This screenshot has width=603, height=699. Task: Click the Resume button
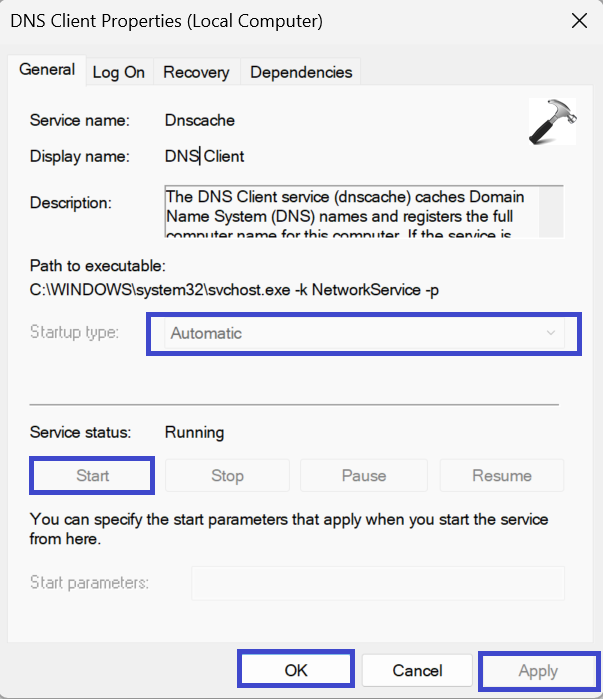click(502, 475)
